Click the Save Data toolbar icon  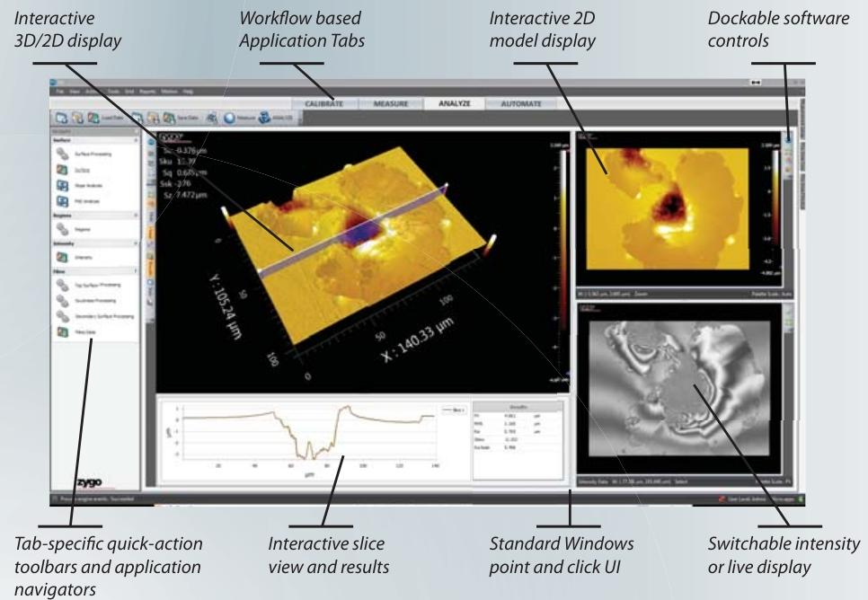pos(168,118)
